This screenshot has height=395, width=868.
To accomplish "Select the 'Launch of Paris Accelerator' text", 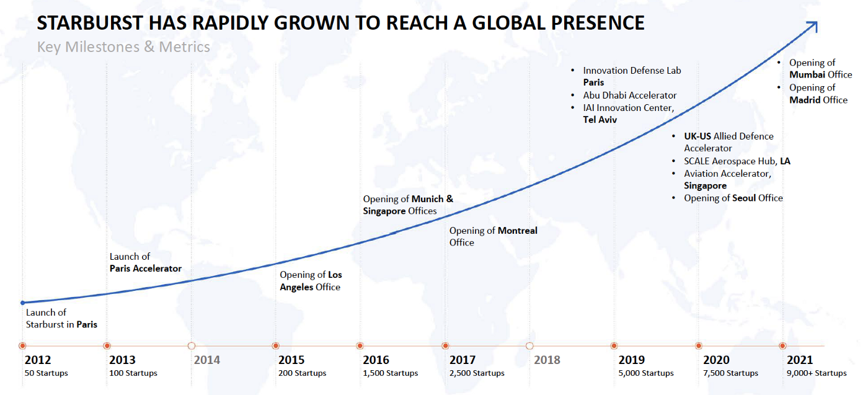I will 145,262.
